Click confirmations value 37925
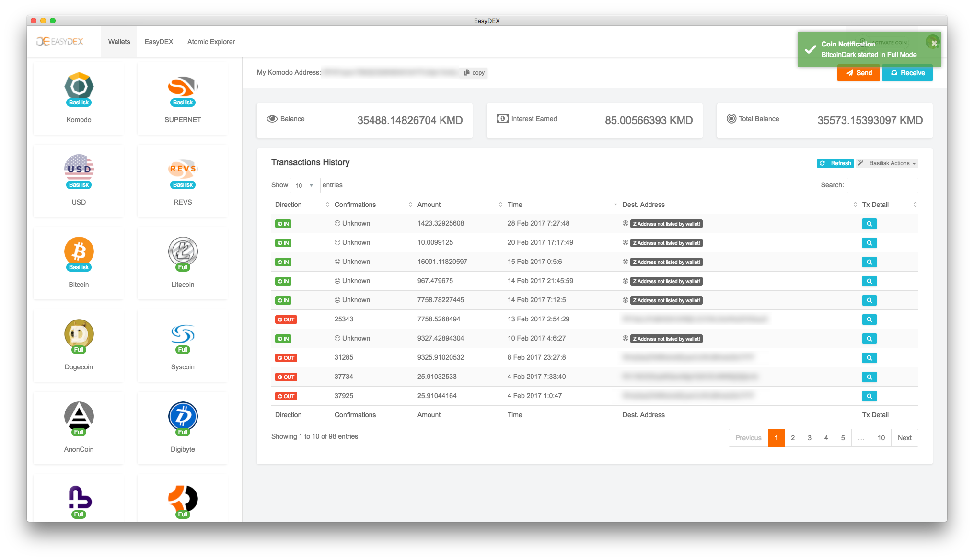Image resolution: width=974 pixels, height=560 pixels. tap(344, 396)
